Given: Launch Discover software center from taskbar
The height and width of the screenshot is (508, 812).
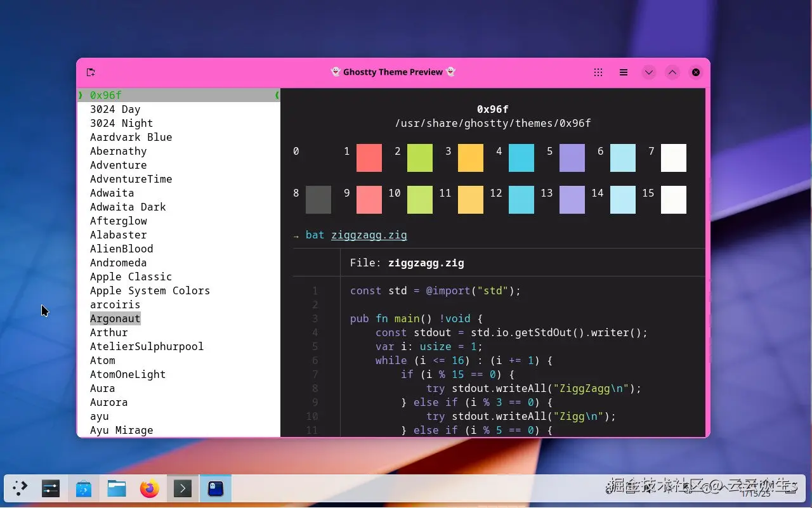Looking at the screenshot, I should (x=84, y=488).
